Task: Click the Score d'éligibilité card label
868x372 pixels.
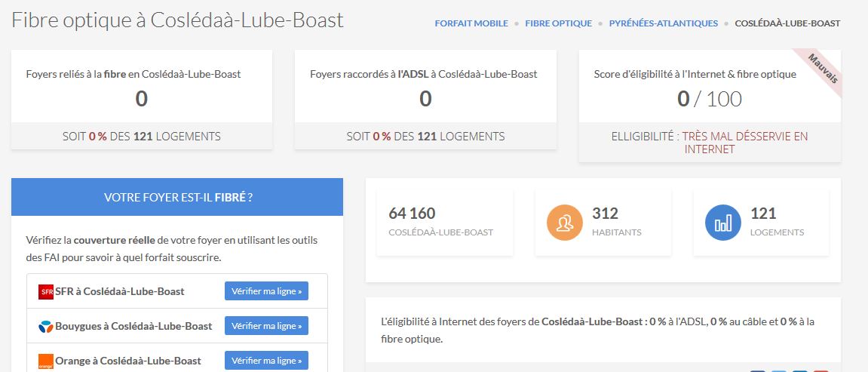Action: coord(695,74)
